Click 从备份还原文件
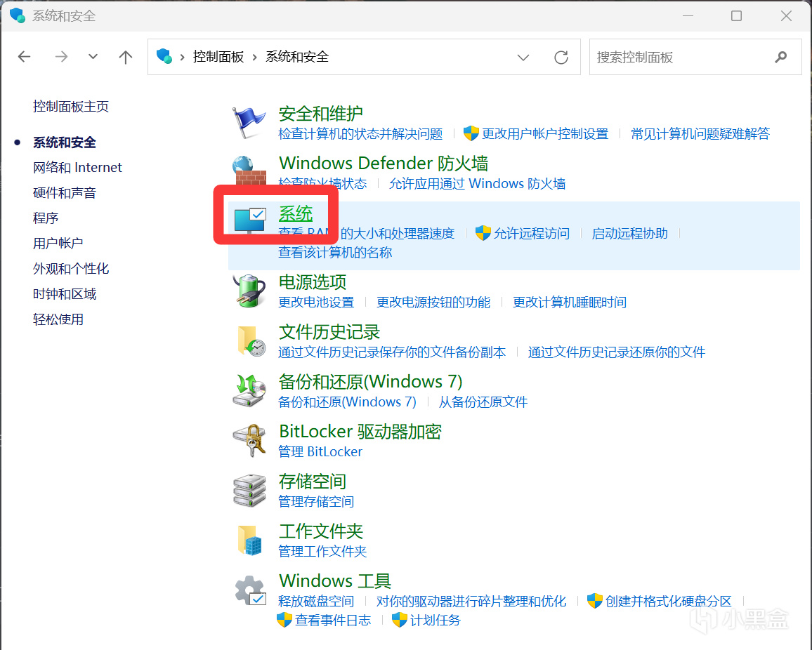 483,402
